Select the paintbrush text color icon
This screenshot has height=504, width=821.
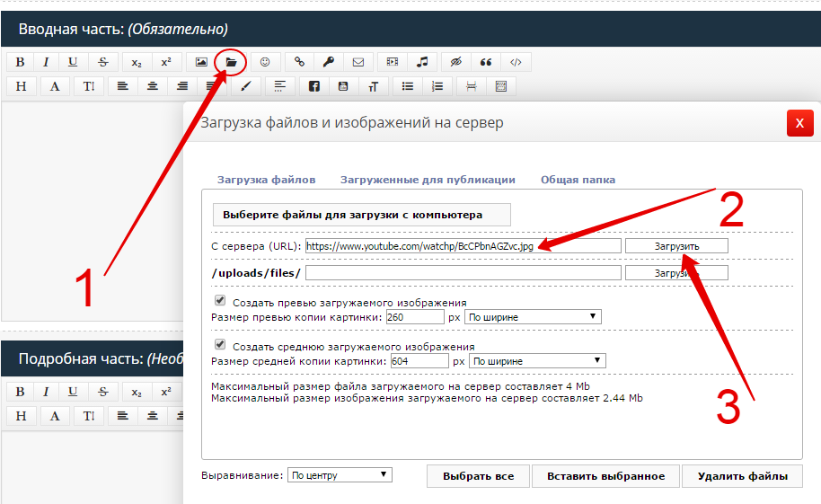pyautogui.click(x=245, y=86)
